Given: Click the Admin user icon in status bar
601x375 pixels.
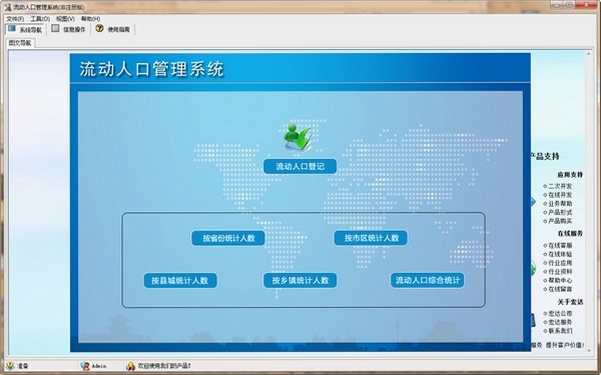Looking at the screenshot, I should point(85,366).
